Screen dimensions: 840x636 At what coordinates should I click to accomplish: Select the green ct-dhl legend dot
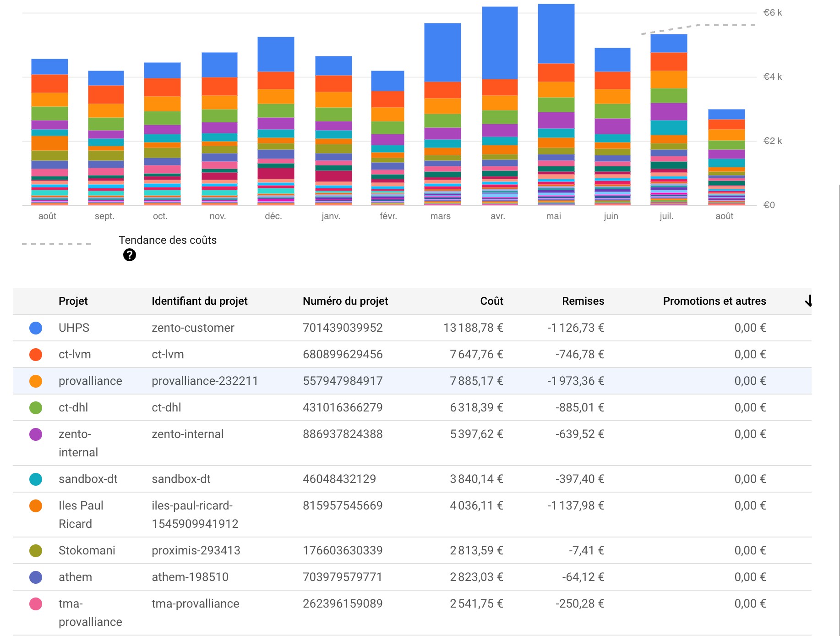[36, 407]
